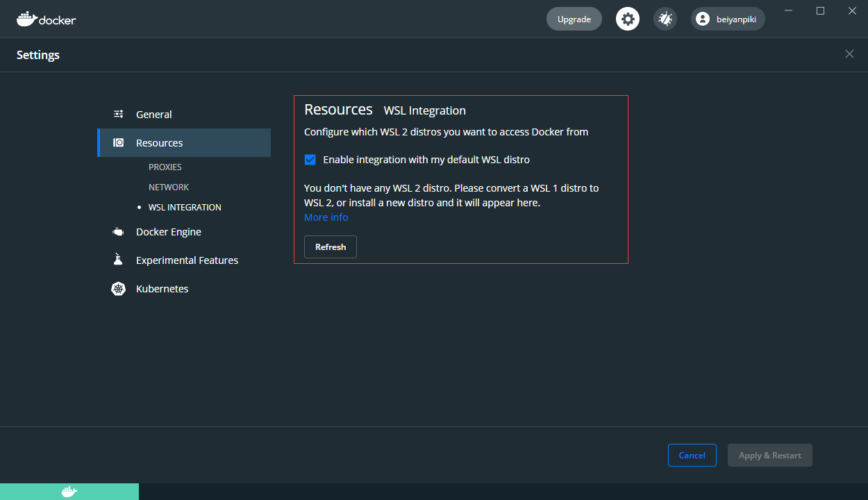Select the Resources settings section

(x=184, y=142)
